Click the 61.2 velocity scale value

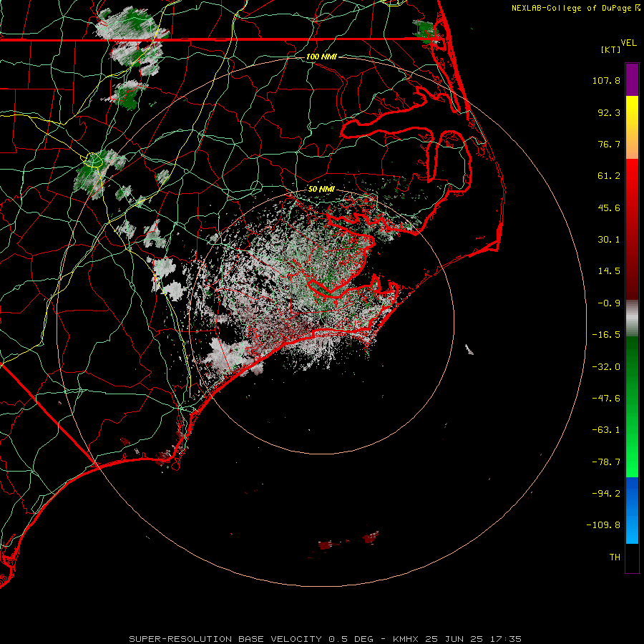tap(609, 176)
